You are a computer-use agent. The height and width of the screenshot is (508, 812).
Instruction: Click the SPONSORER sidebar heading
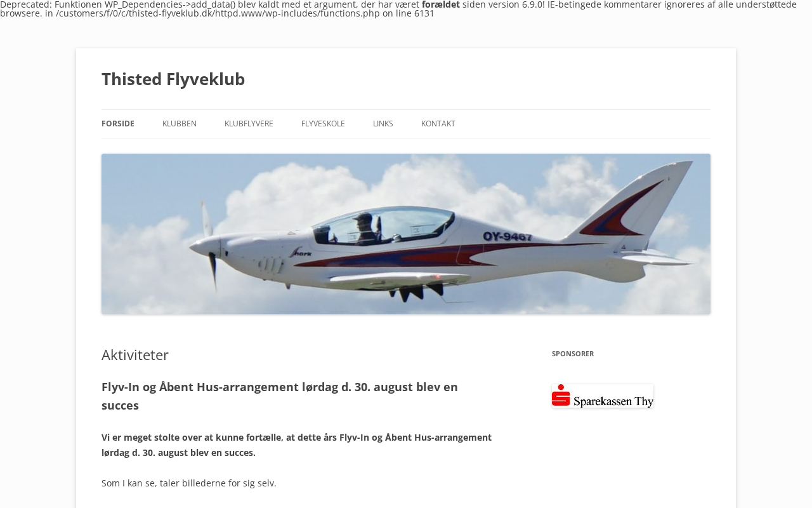coord(573,354)
